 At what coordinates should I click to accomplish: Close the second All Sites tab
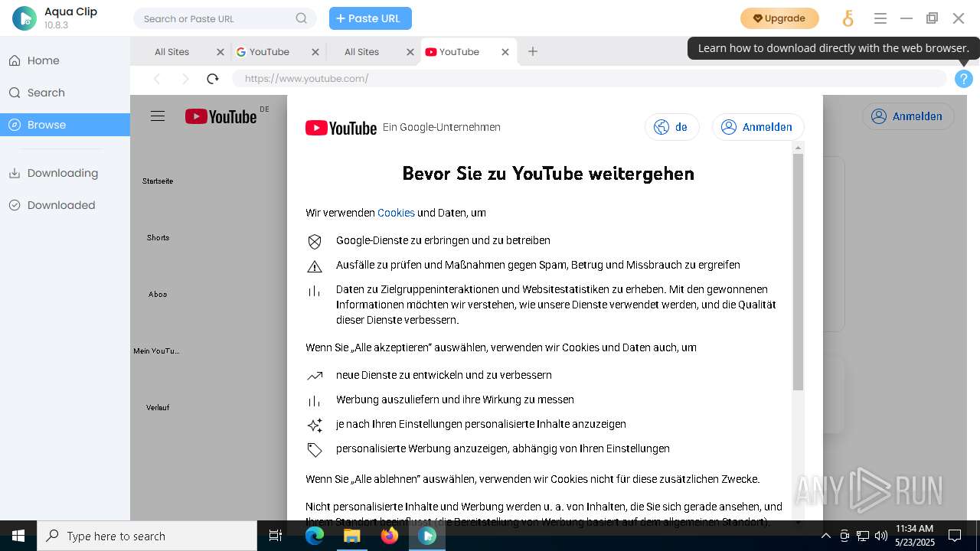[410, 52]
